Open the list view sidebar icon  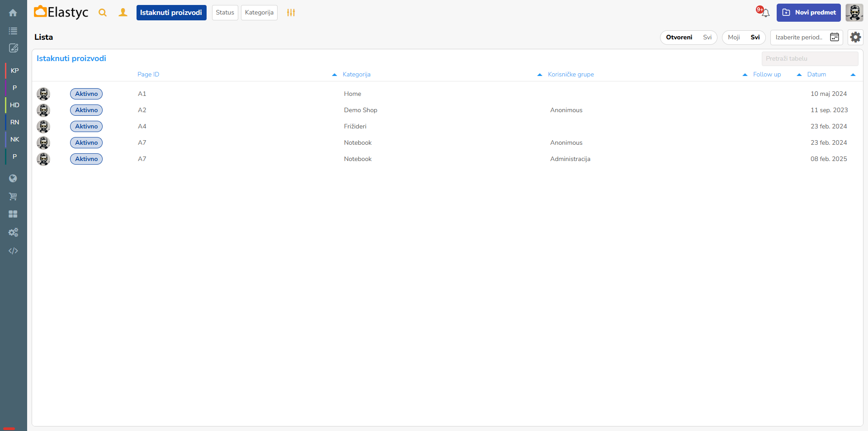click(13, 31)
